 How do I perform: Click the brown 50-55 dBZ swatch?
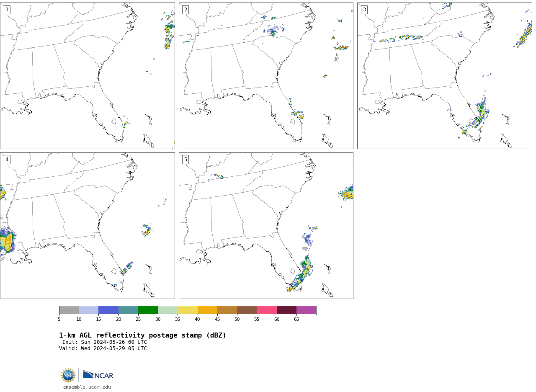(247, 310)
